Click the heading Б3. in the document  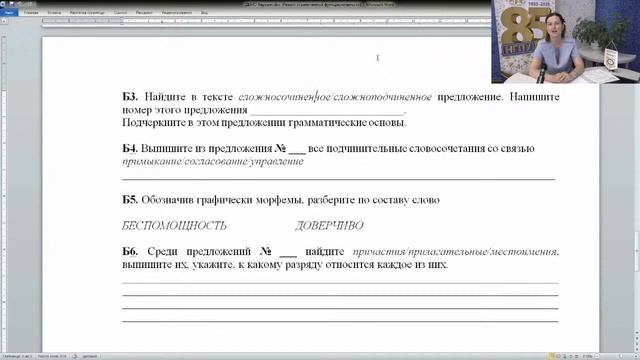pos(130,97)
